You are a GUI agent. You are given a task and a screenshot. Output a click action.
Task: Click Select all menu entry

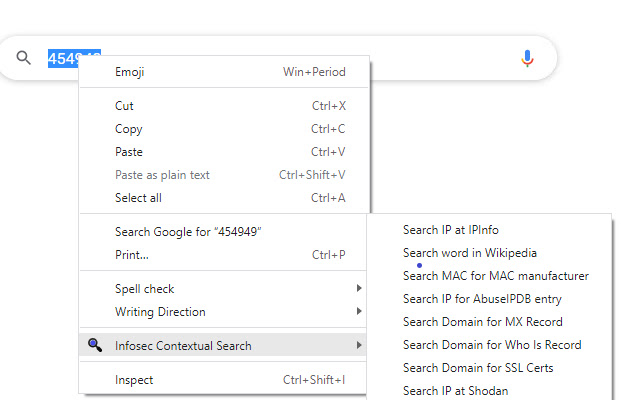coord(138,198)
